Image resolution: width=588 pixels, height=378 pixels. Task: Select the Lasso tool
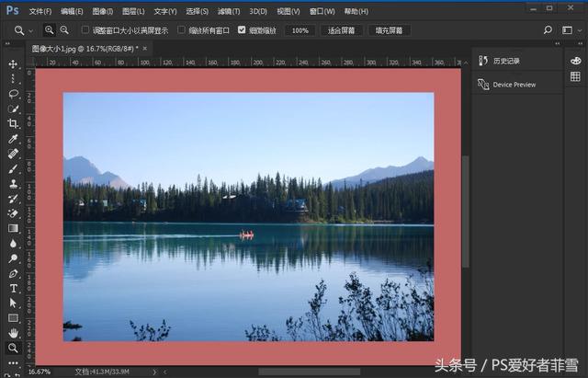coord(13,94)
